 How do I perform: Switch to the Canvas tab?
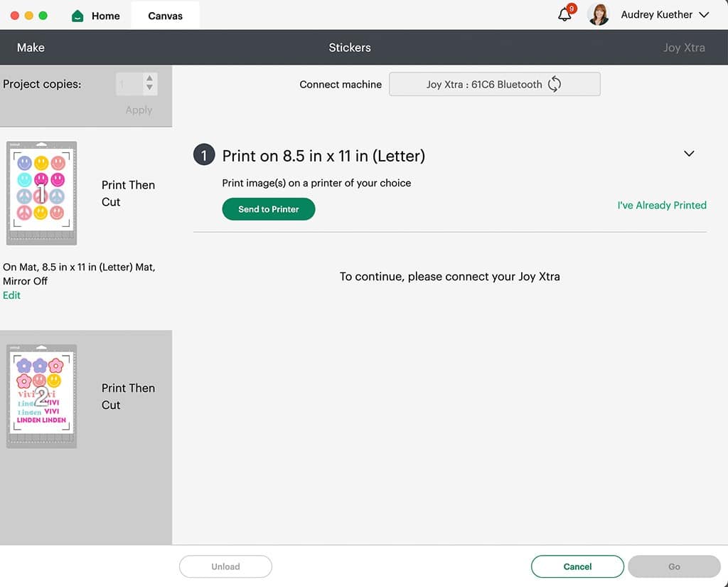pyautogui.click(x=165, y=16)
